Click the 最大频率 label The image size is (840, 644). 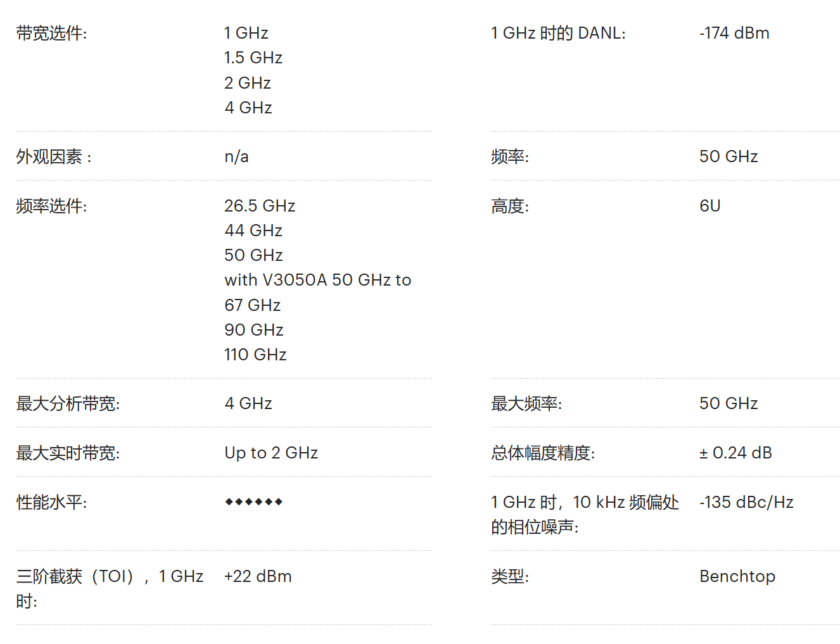tap(526, 403)
